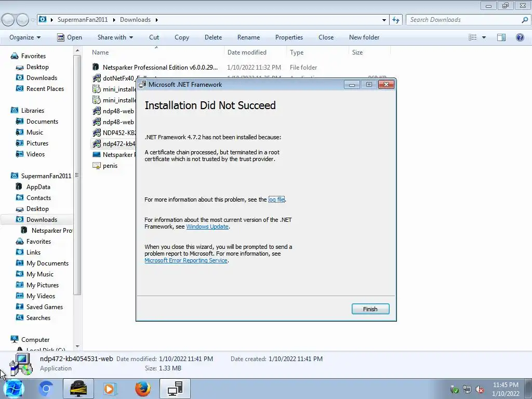This screenshot has width=532, height=399.
Task: Toggle the preview pane icon
Action: [501, 37]
